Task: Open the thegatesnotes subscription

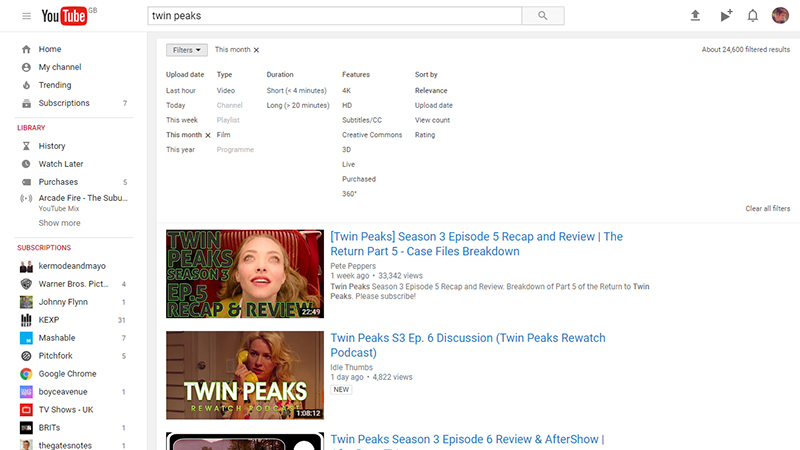Action: (65, 445)
